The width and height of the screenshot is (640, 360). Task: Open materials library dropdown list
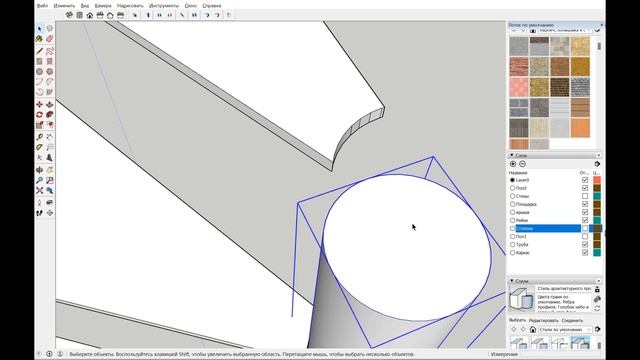565,30
